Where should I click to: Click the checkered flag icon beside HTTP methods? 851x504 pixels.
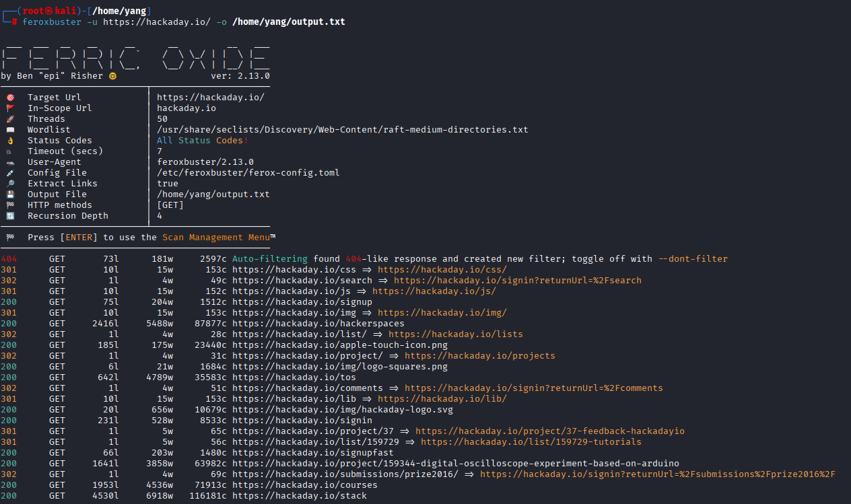tap(10, 205)
